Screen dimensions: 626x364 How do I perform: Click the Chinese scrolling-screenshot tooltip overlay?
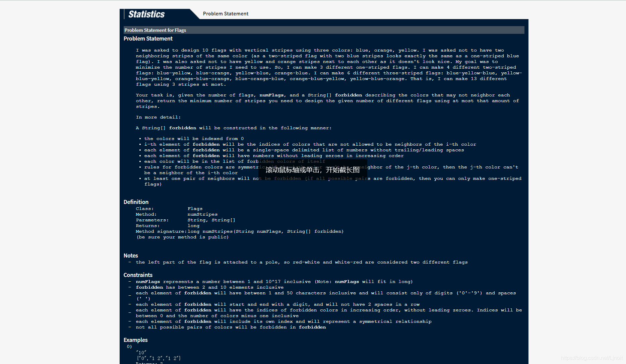pos(313,170)
